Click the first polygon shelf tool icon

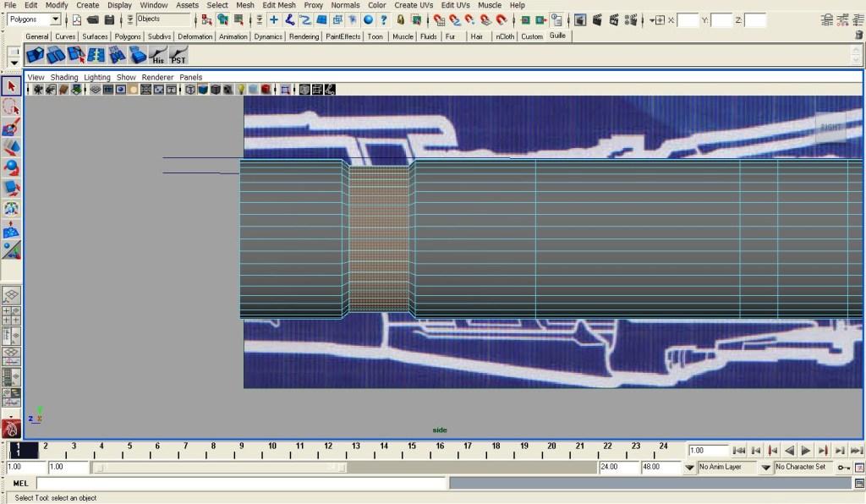coord(35,55)
